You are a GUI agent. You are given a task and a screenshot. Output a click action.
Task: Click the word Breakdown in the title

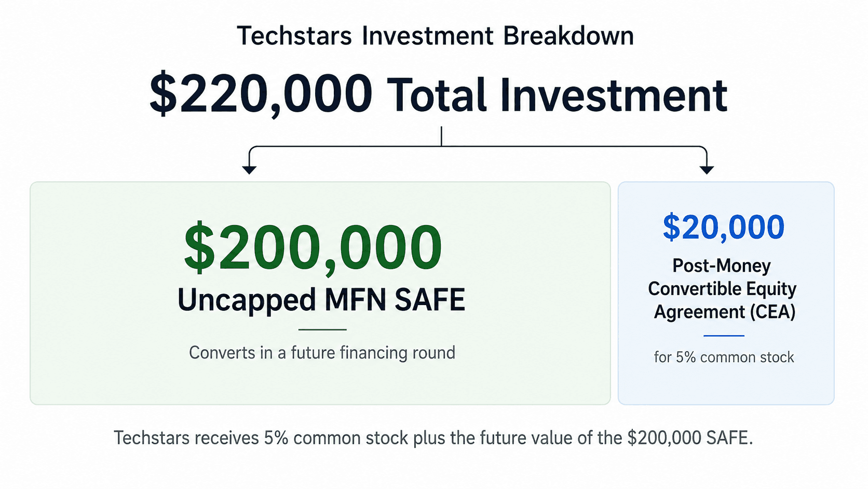point(568,36)
